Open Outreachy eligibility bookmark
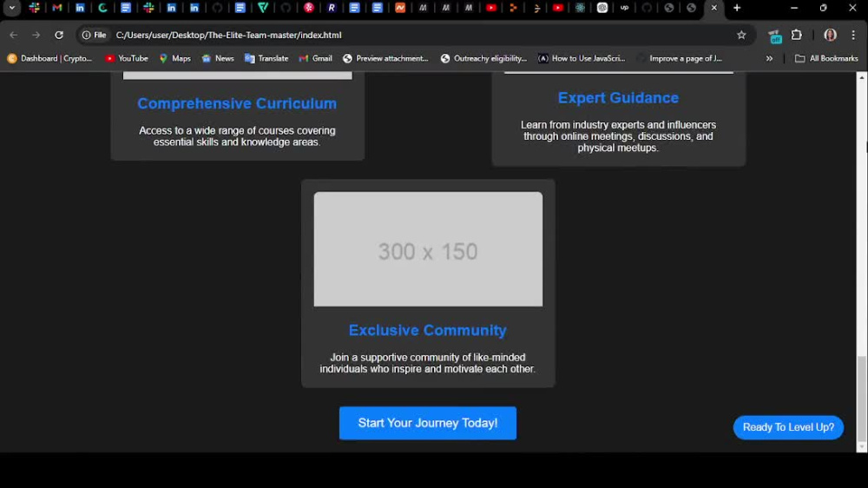 483,58
